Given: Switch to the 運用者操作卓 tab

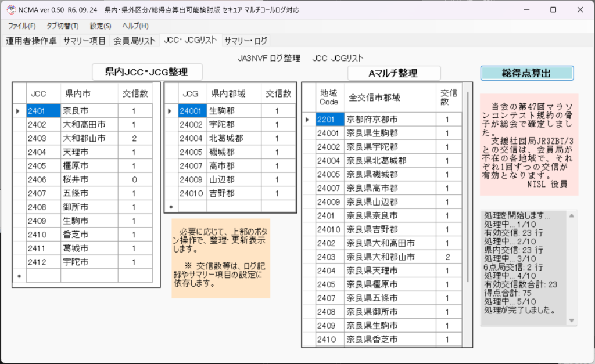Looking at the screenshot, I should [31, 41].
